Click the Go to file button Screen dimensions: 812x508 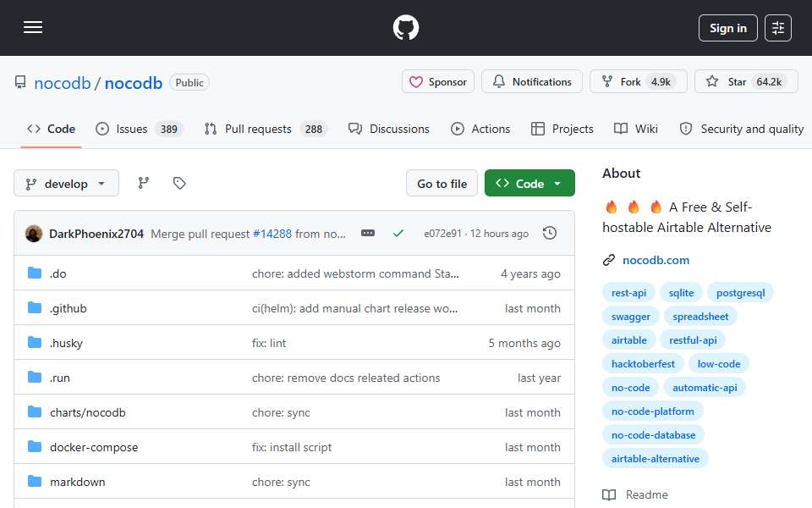coord(442,184)
